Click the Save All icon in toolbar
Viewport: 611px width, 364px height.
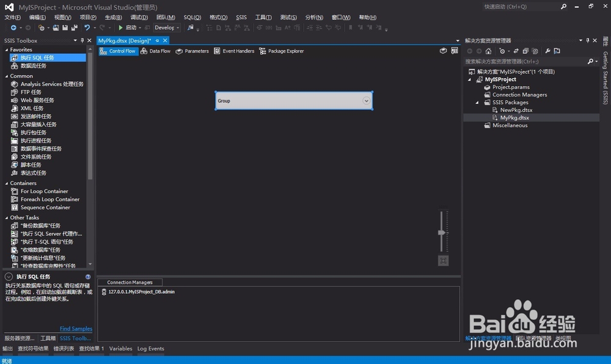74,27
